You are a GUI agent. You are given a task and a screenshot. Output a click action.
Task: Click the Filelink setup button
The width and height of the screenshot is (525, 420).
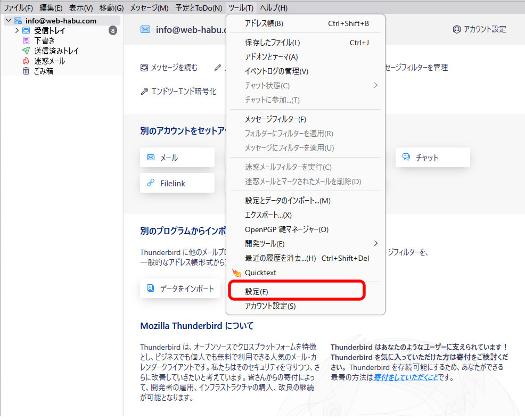coord(177,183)
